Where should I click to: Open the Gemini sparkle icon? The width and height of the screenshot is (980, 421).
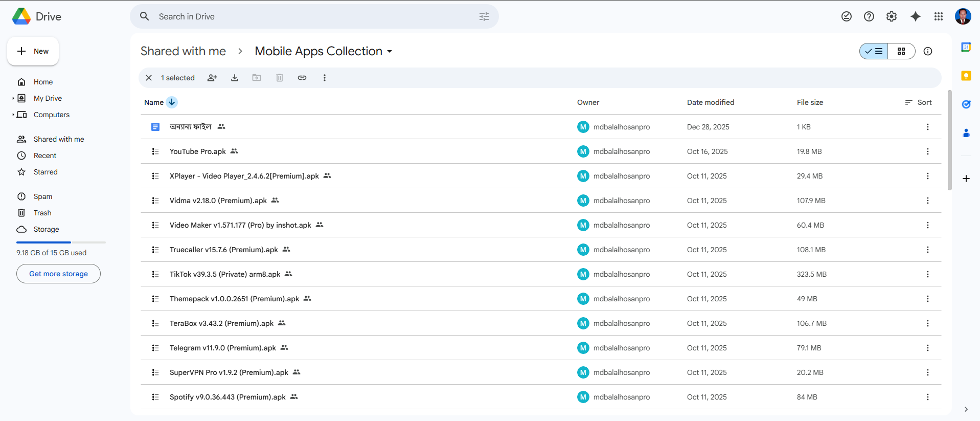tap(915, 16)
